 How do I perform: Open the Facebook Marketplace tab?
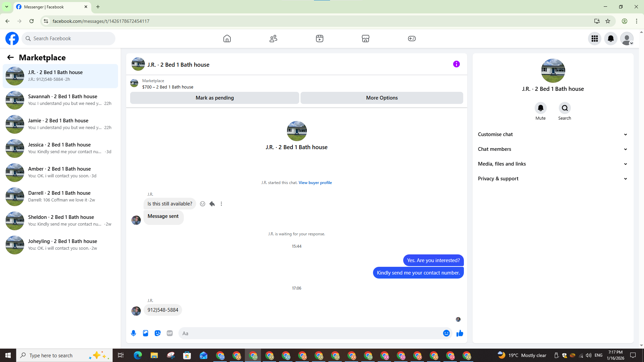[365, 39]
